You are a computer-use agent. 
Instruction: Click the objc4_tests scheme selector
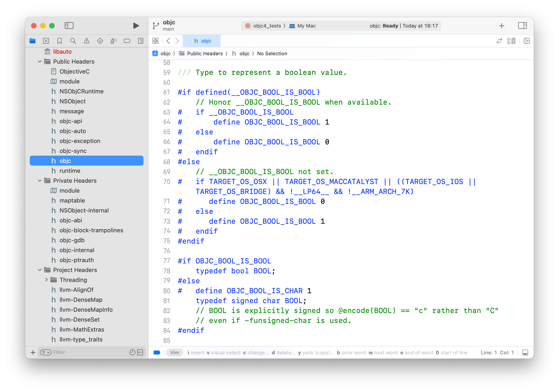pos(266,26)
